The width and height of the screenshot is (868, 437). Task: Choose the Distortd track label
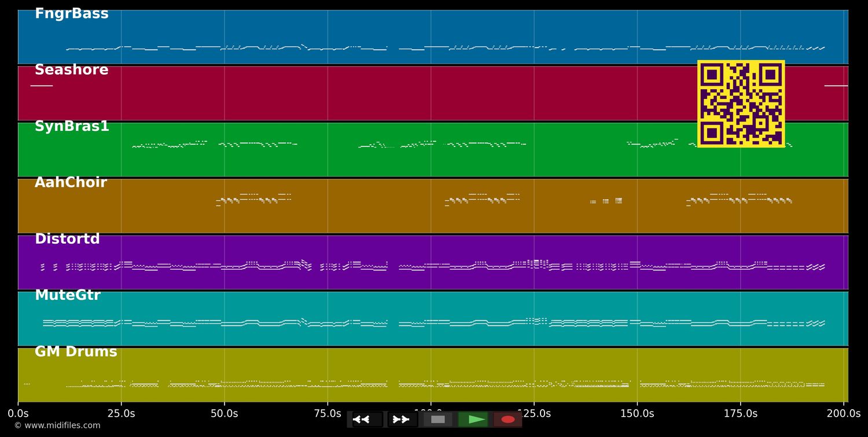click(x=67, y=240)
